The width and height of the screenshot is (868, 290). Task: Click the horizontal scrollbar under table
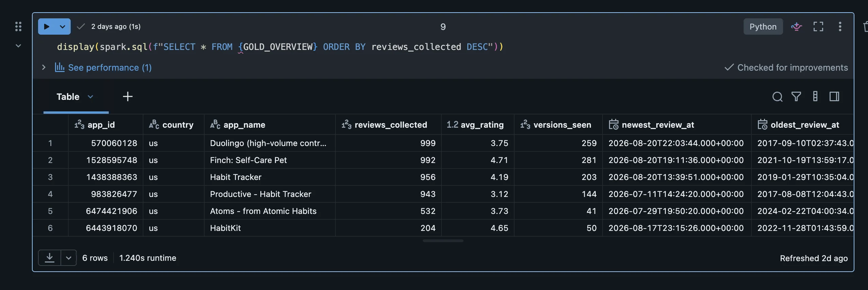[443, 241]
